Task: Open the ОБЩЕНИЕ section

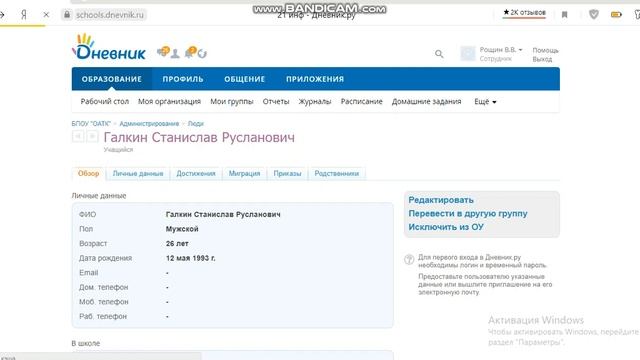Action: [244, 79]
